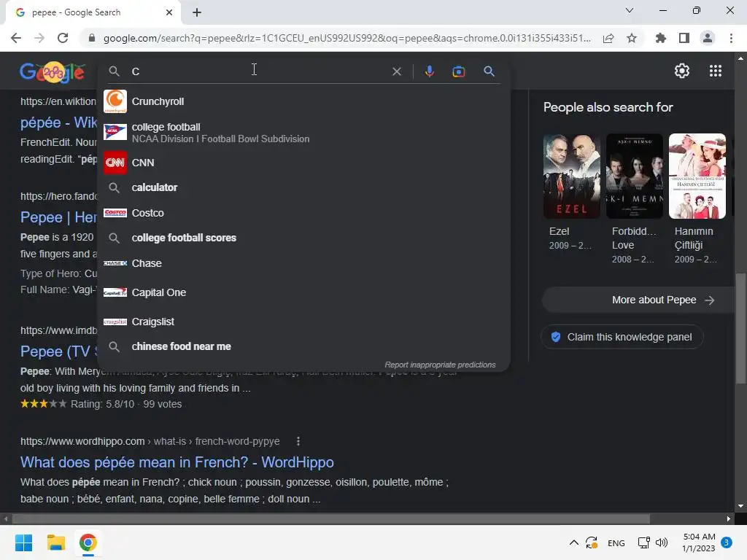Click in the Google search input
This screenshot has height=560, width=747.
click(x=258, y=71)
